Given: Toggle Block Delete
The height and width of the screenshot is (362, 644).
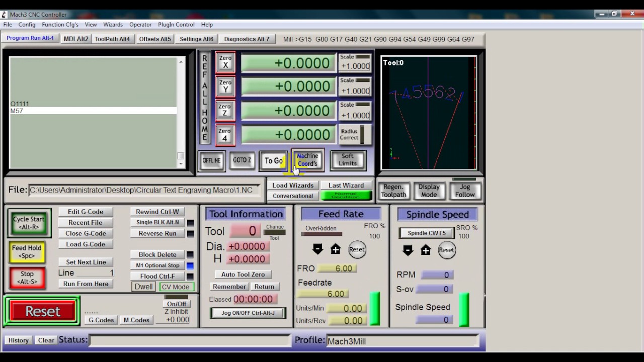Looking at the screenshot, I should pyautogui.click(x=157, y=254).
